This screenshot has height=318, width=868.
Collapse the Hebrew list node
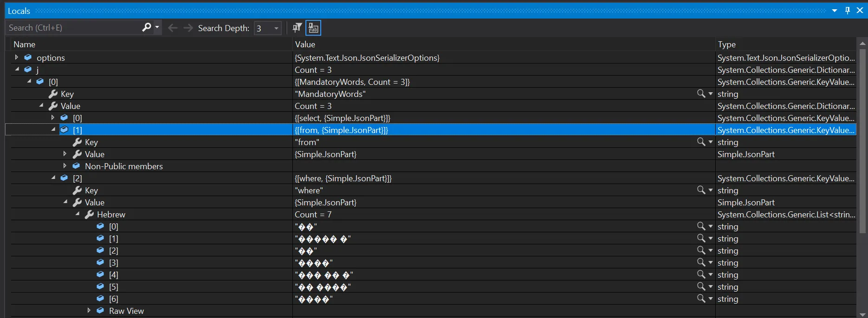pyautogui.click(x=78, y=214)
